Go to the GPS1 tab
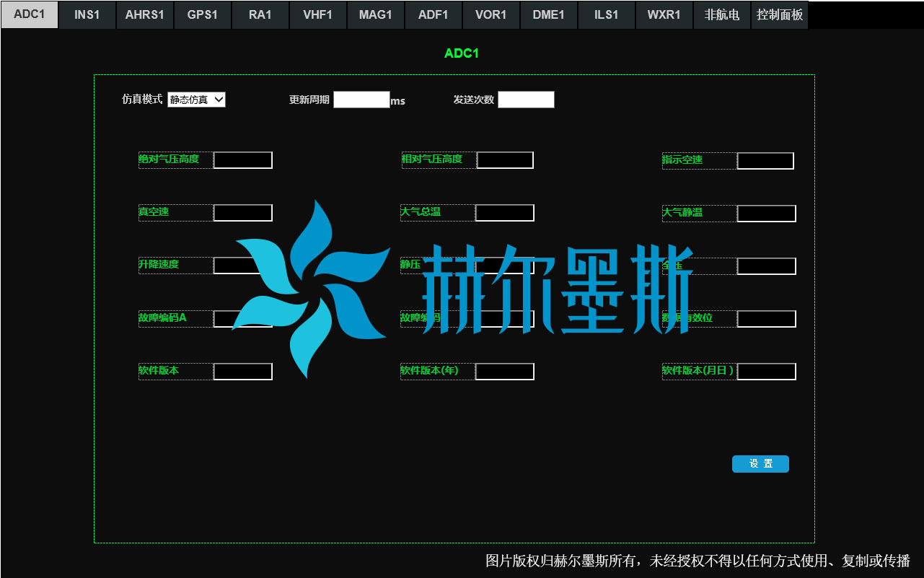This screenshot has width=924, height=578. click(x=203, y=14)
